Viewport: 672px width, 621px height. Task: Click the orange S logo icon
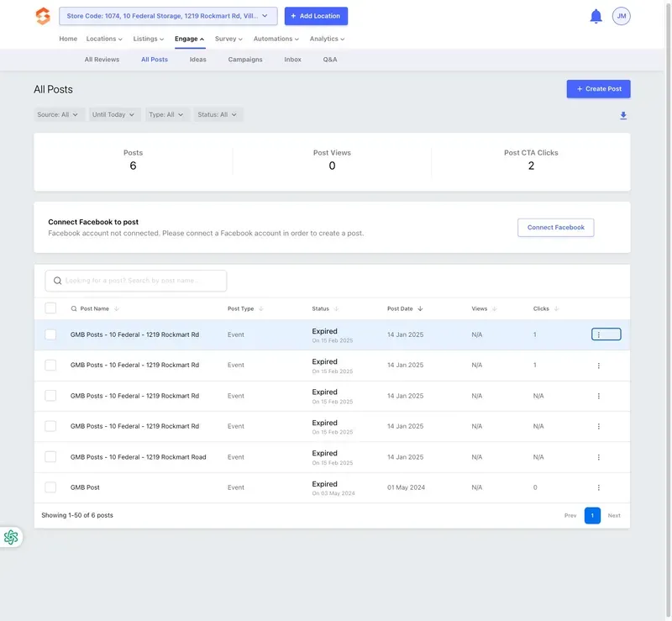(43, 16)
